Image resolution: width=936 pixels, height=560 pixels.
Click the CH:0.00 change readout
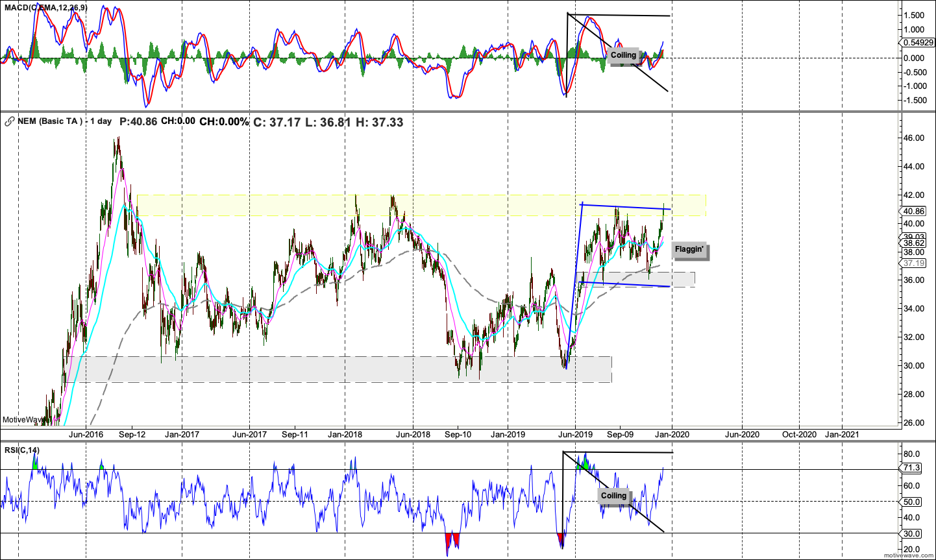coord(178,121)
